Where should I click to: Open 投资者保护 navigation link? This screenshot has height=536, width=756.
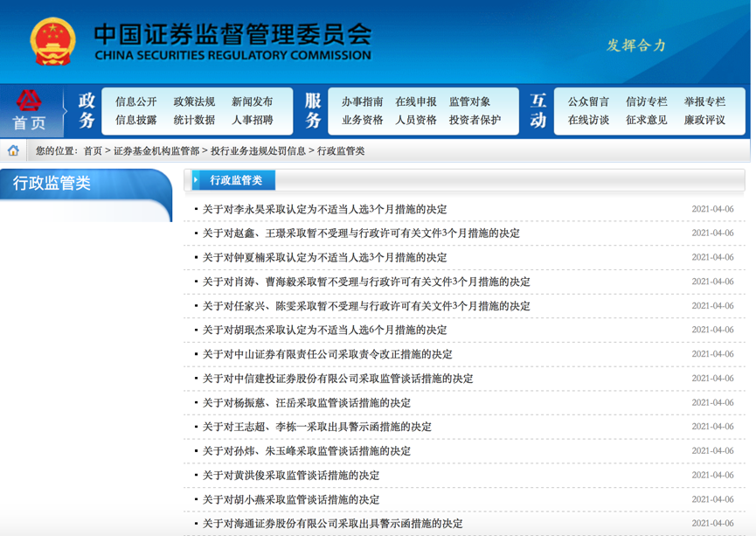click(475, 120)
